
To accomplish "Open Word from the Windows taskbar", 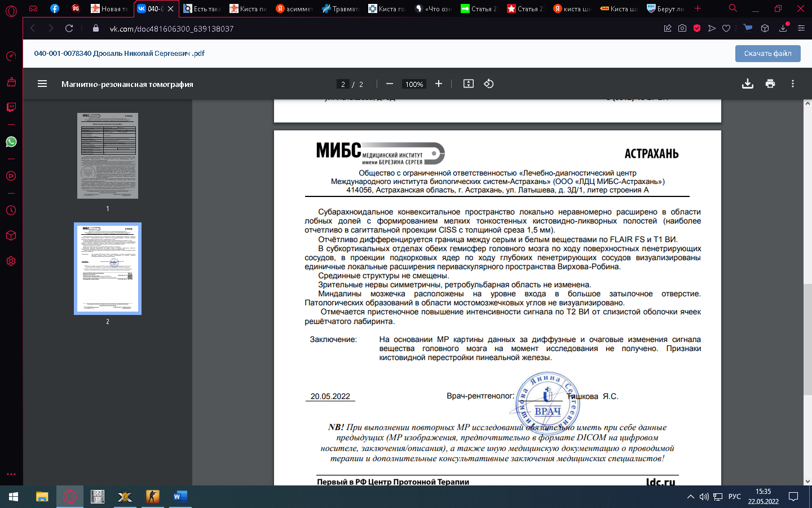I will [180, 497].
